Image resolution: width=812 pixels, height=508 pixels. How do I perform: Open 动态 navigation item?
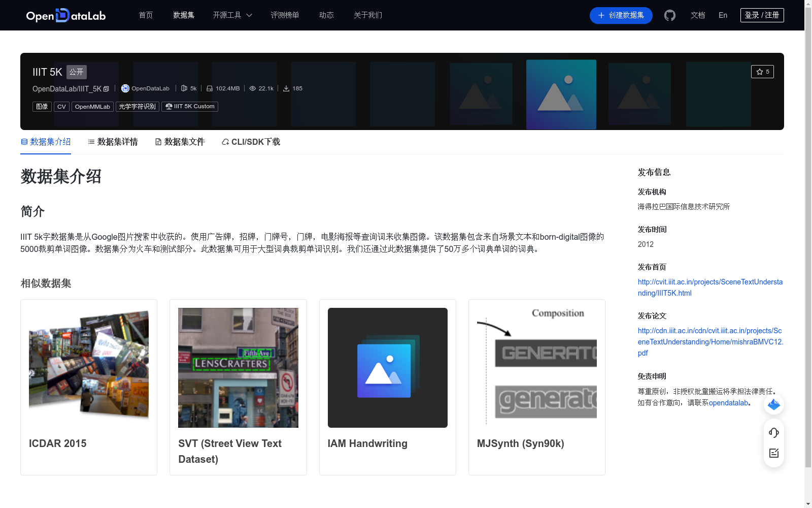coord(326,15)
